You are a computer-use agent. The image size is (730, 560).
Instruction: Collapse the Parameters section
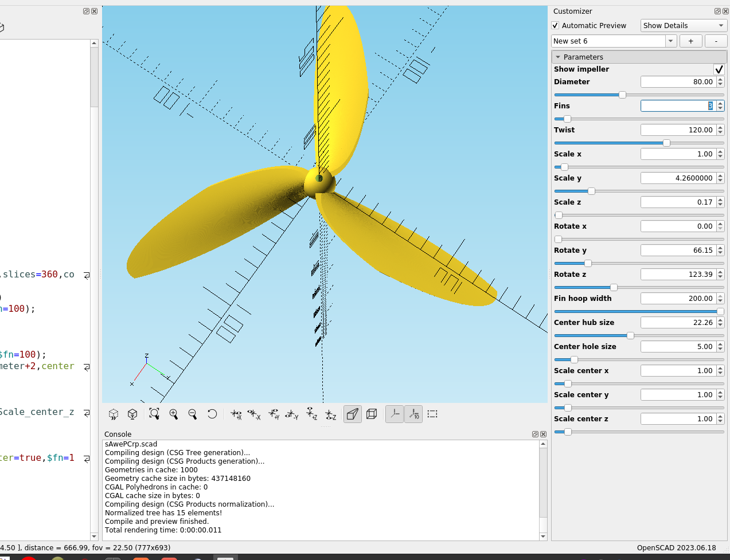tap(559, 57)
